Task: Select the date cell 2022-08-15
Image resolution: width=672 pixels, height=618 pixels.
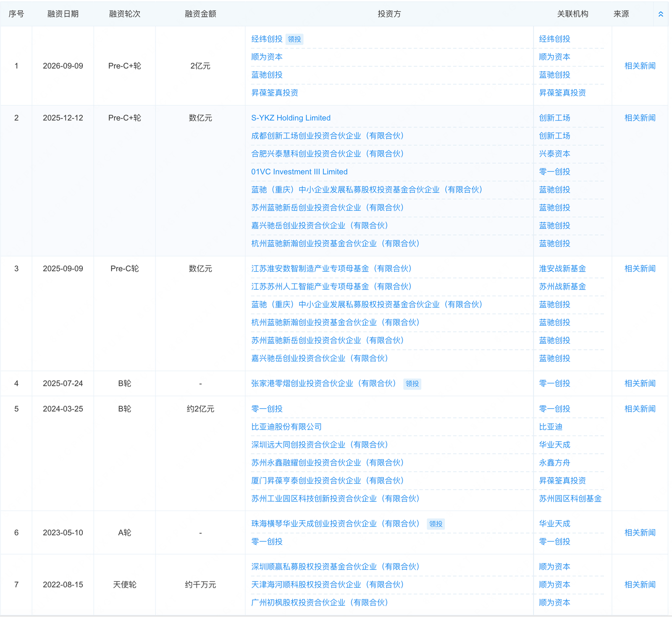Action: [63, 585]
